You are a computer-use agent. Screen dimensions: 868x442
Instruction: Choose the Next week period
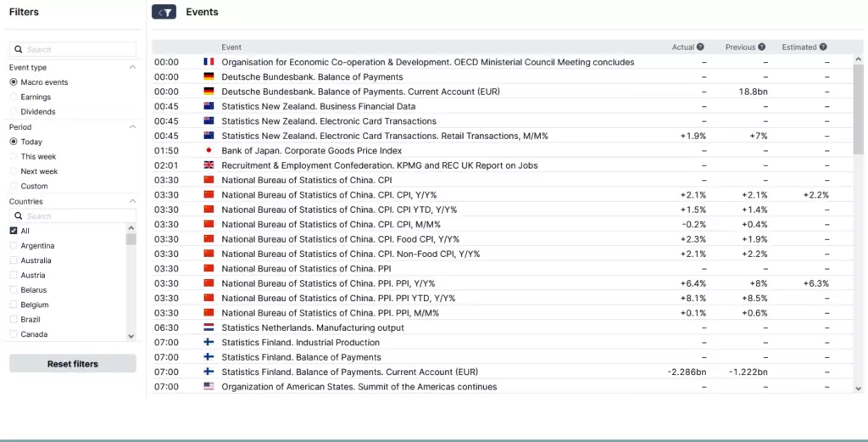[14, 171]
